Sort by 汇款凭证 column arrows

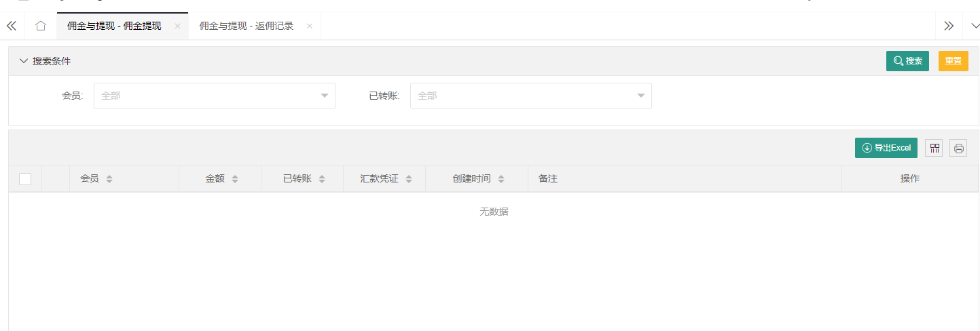pos(409,179)
